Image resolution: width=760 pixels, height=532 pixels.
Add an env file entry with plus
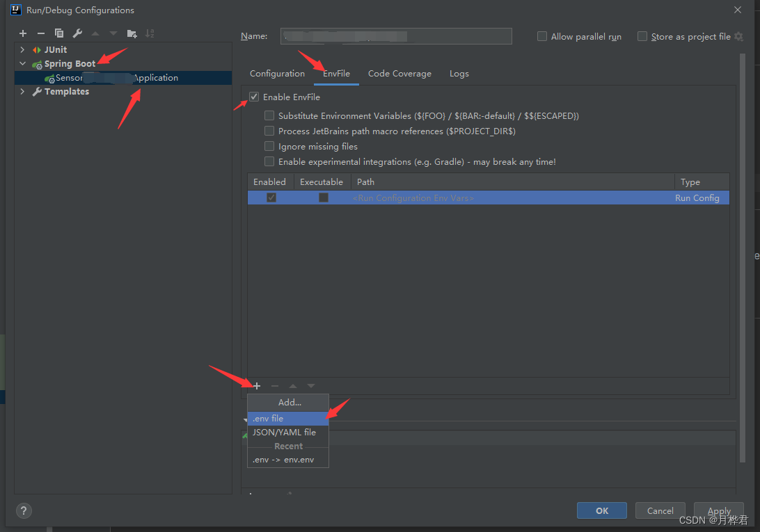tap(257, 386)
